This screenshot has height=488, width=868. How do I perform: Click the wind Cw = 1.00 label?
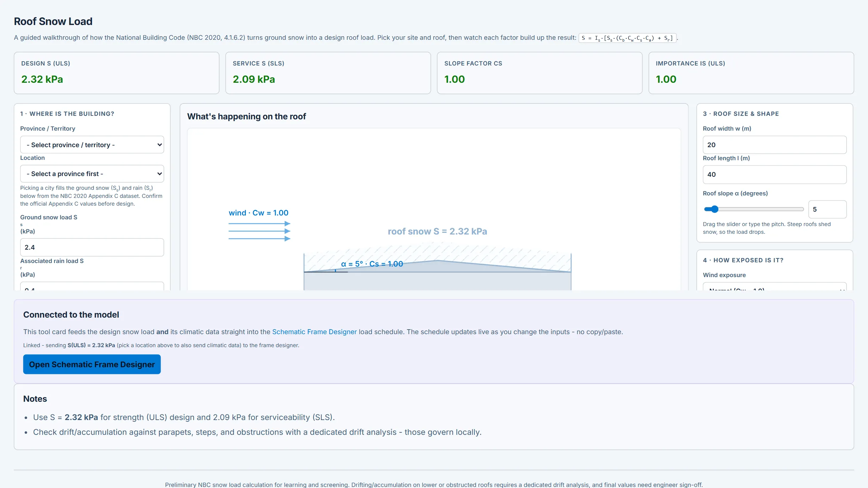(x=259, y=213)
